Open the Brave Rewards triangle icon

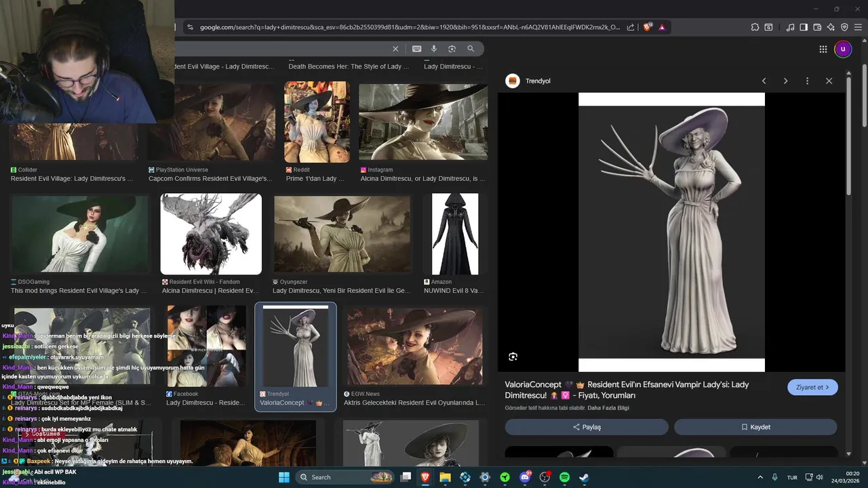point(662,27)
